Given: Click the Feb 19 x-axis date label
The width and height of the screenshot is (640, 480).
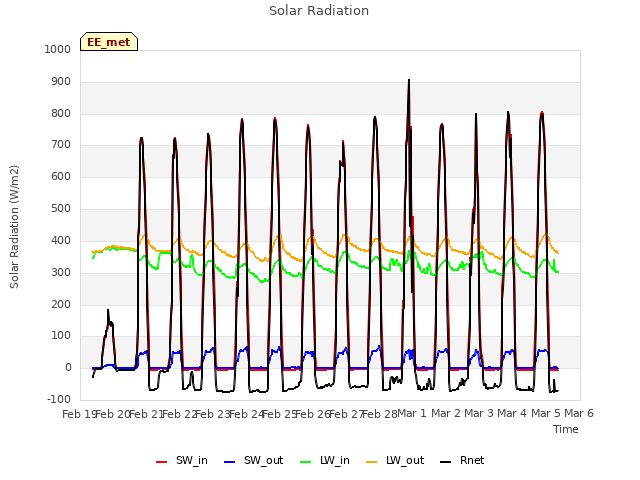Looking at the screenshot, I should pos(79,414).
